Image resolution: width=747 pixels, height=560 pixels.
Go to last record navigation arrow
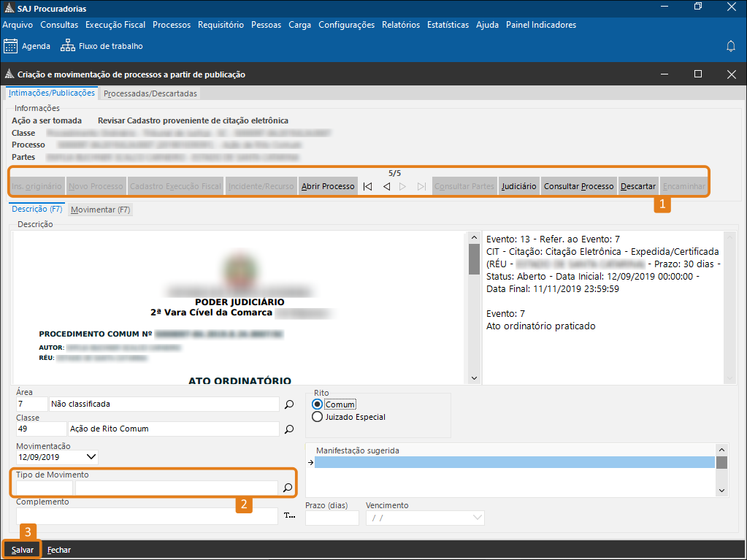421,186
